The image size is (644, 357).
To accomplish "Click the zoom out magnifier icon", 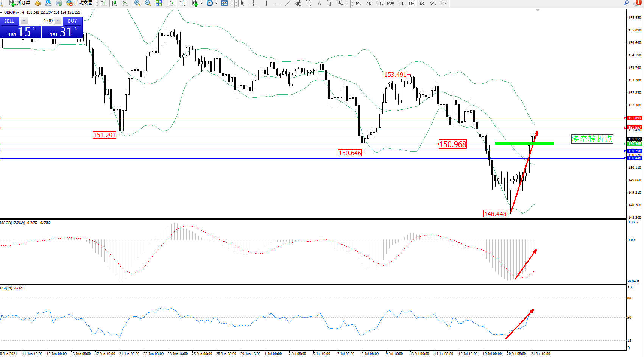I will (x=148, y=3).
